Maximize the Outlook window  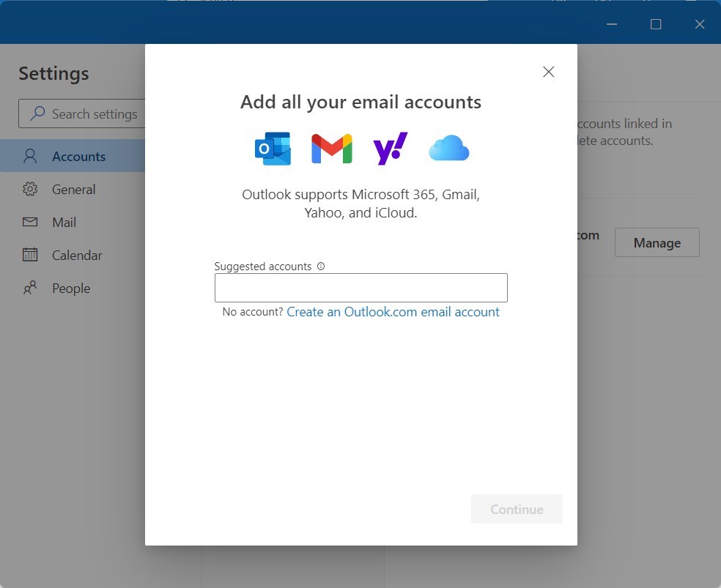click(x=656, y=24)
